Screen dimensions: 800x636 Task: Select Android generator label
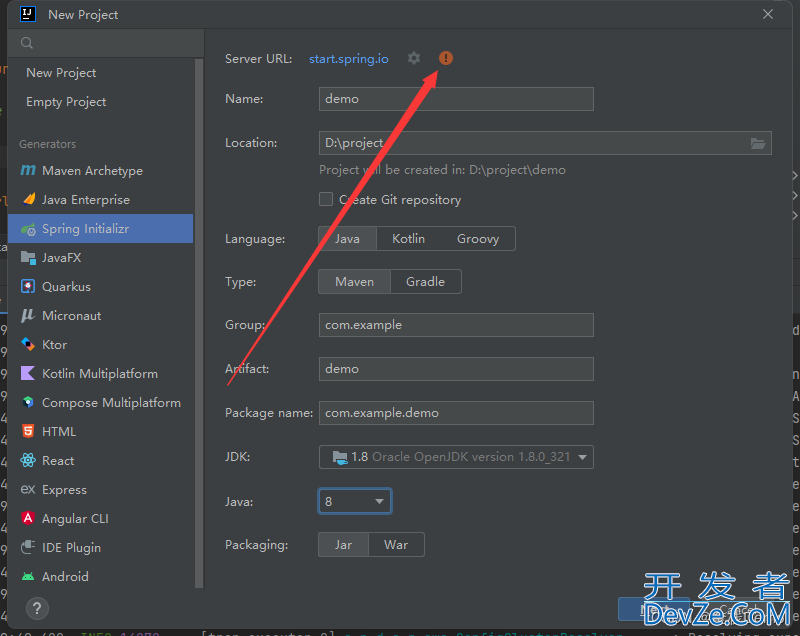pos(65,576)
